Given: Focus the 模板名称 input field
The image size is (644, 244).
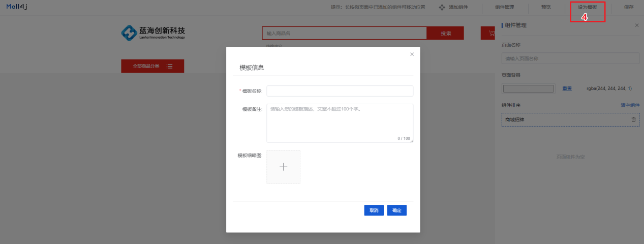Looking at the screenshot, I should pos(340,91).
